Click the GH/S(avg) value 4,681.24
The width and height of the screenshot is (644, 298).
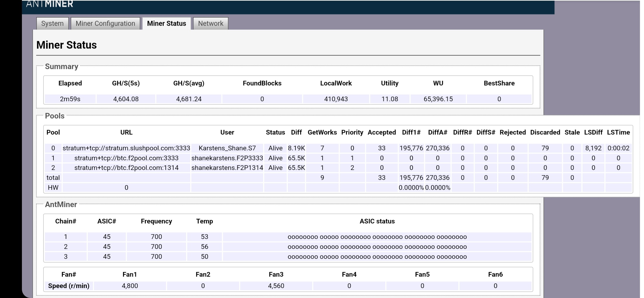pos(189,99)
